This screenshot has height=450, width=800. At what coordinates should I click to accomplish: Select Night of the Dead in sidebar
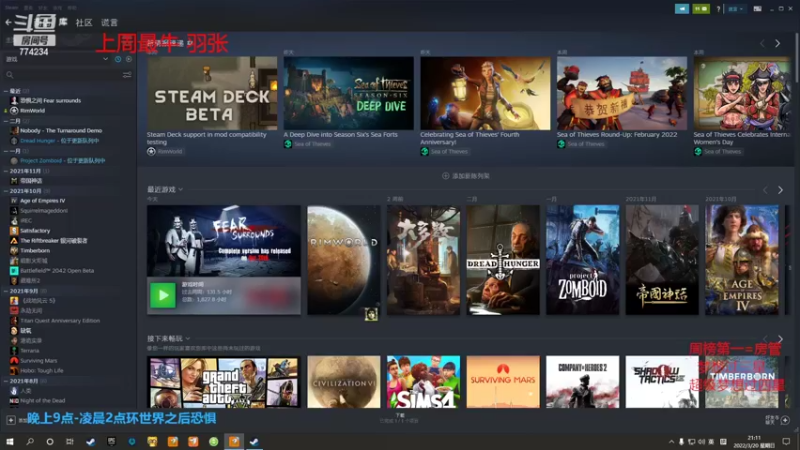(x=42, y=401)
